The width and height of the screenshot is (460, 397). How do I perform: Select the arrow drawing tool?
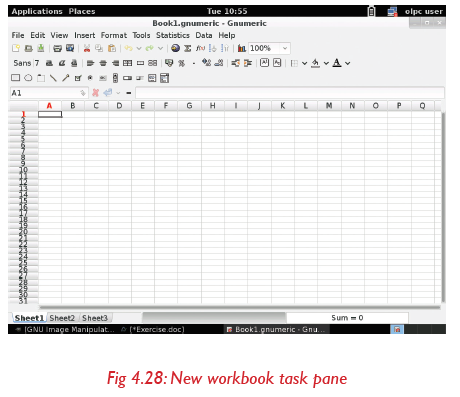coord(65,78)
